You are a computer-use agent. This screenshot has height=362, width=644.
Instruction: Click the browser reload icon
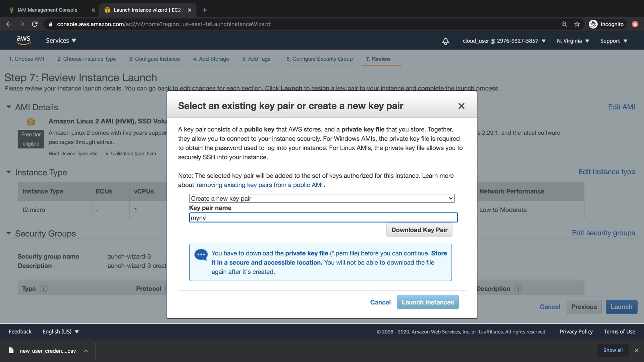[35, 24]
